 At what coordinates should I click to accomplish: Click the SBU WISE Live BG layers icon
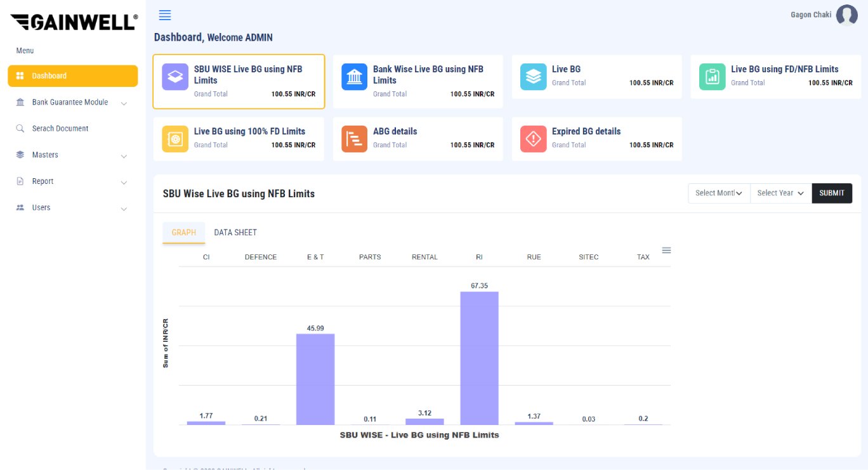[175, 77]
